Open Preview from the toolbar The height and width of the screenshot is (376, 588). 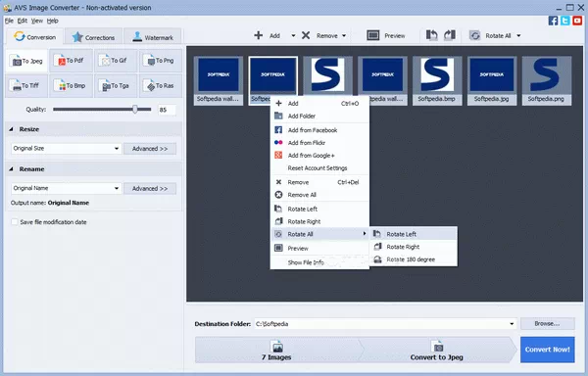tap(386, 35)
